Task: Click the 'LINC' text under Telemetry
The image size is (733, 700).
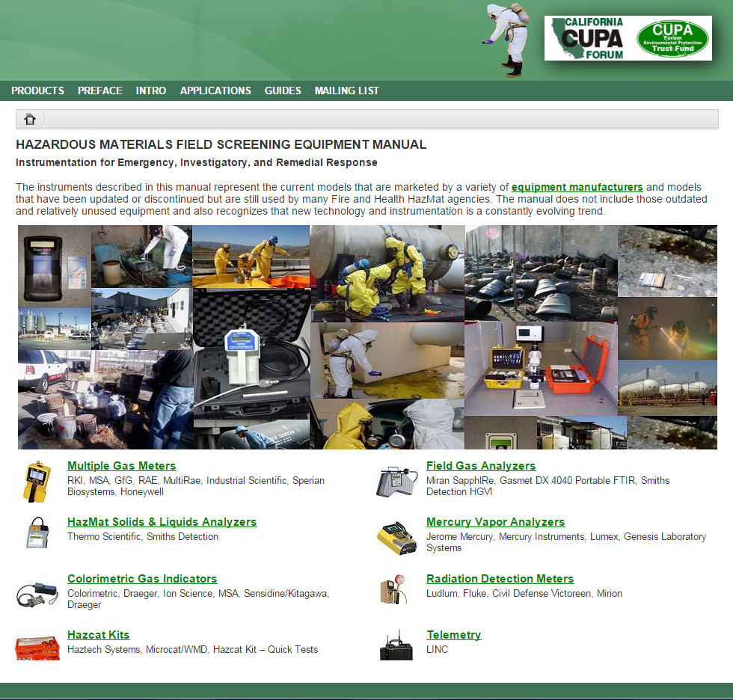Action: [437, 649]
